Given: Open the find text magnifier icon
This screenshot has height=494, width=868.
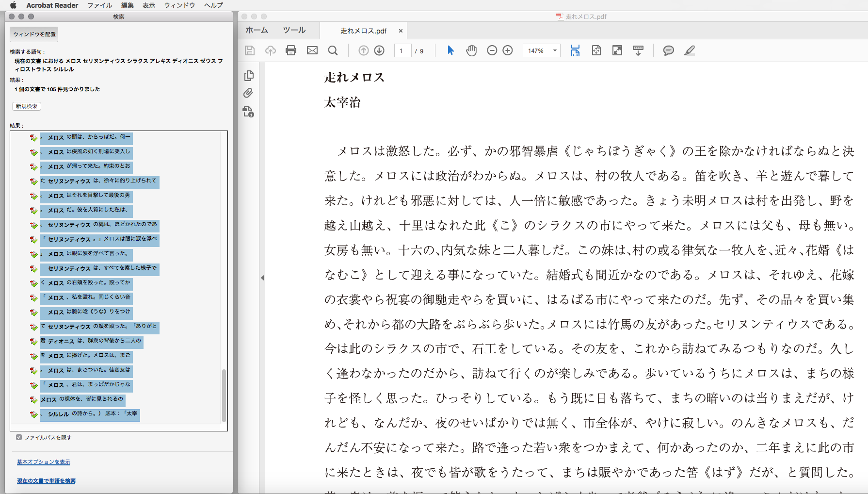Looking at the screenshot, I should 333,50.
